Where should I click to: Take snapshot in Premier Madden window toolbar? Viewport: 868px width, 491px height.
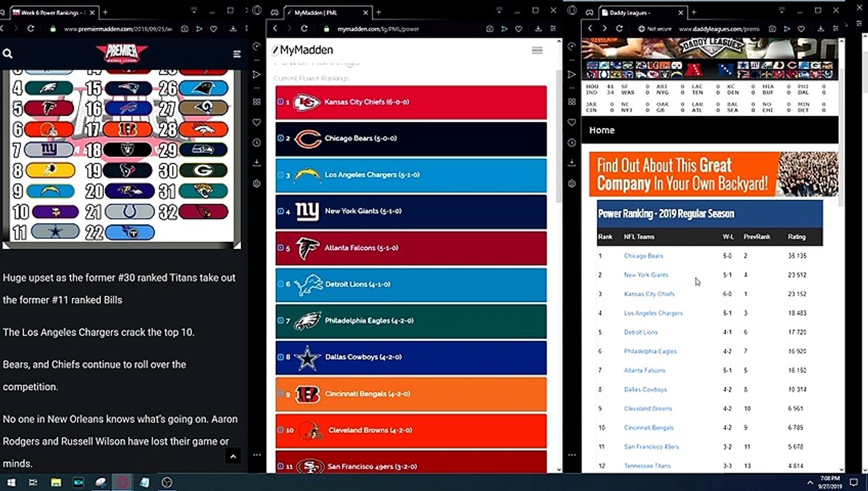(184, 29)
